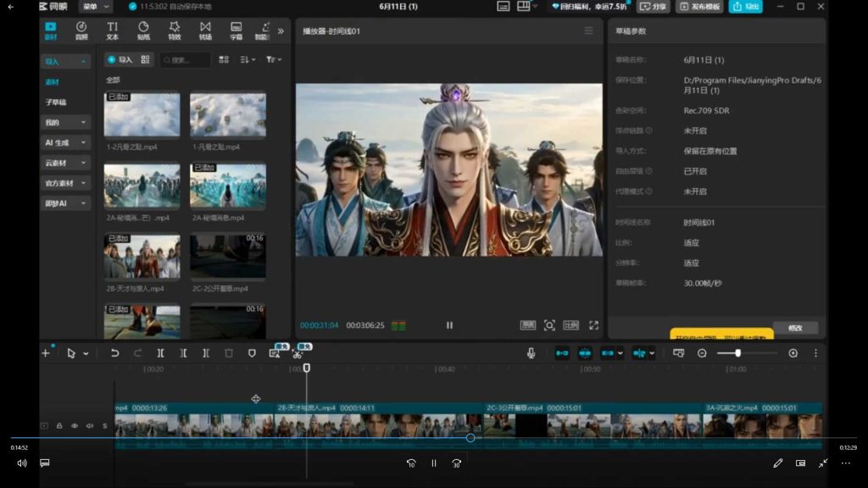868x488 pixels.
Task: Delete left of playhead tool
Action: click(x=183, y=353)
